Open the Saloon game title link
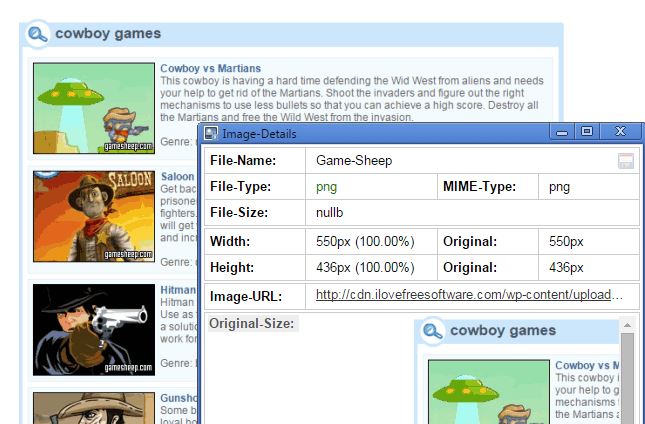Image resolution: width=645 pixels, height=424 pixels. point(177,176)
